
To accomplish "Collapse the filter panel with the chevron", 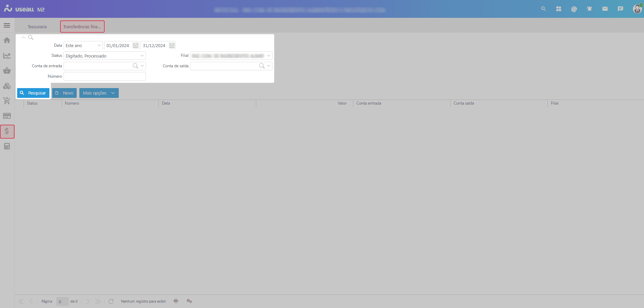I will (x=23, y=37).
